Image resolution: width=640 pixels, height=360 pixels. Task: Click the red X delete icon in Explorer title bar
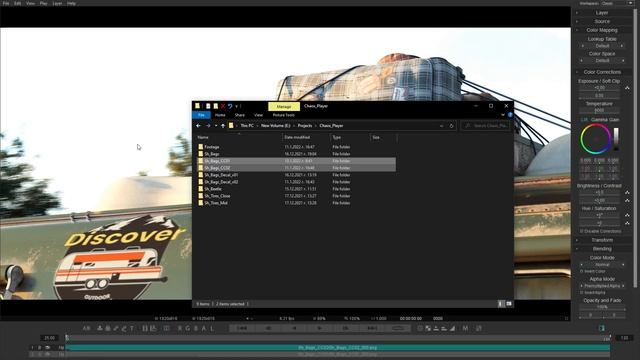(223, 106)
